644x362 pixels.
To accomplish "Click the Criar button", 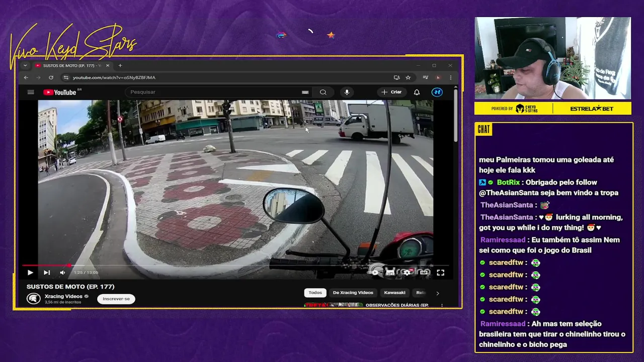I will 391,92.
